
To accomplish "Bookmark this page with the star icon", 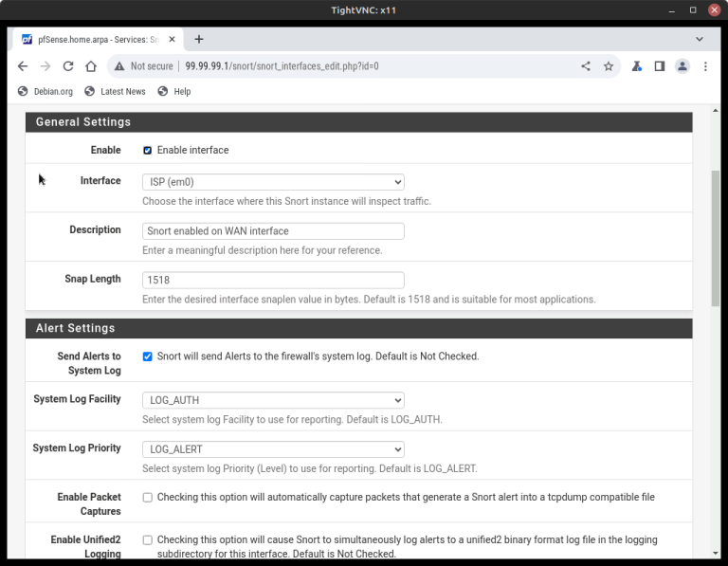I will 609,66.
